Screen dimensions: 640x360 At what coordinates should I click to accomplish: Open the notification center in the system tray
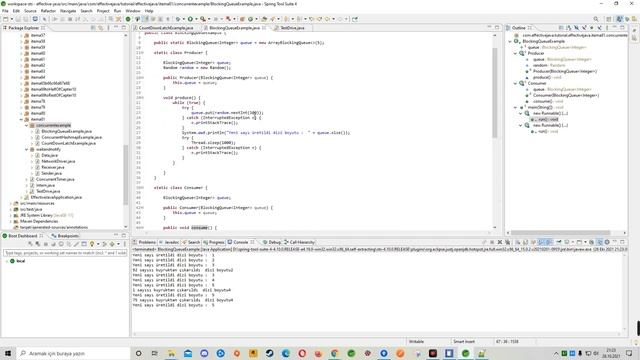(x=629, y=353)
